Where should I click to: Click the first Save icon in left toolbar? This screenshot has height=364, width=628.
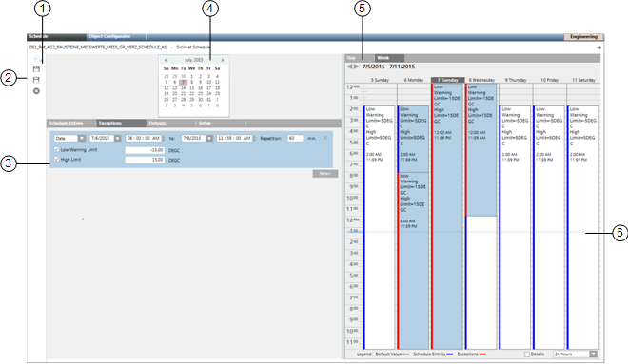click(x=36, y=69)
